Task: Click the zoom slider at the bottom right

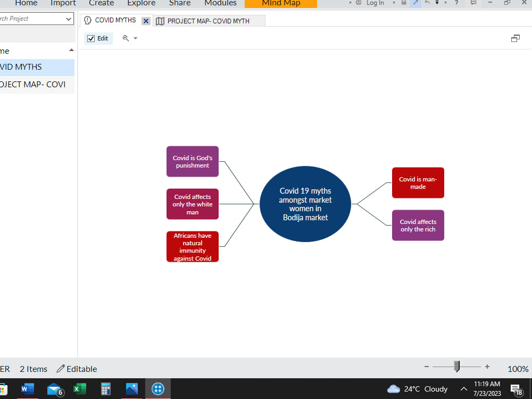Action: pos(455,366)
